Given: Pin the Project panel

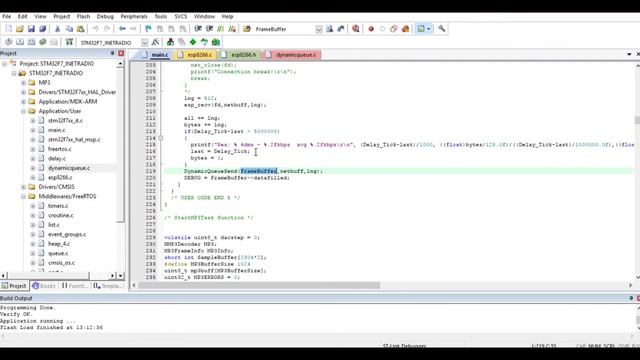Looking at the screenshot, I should [112, 53].
